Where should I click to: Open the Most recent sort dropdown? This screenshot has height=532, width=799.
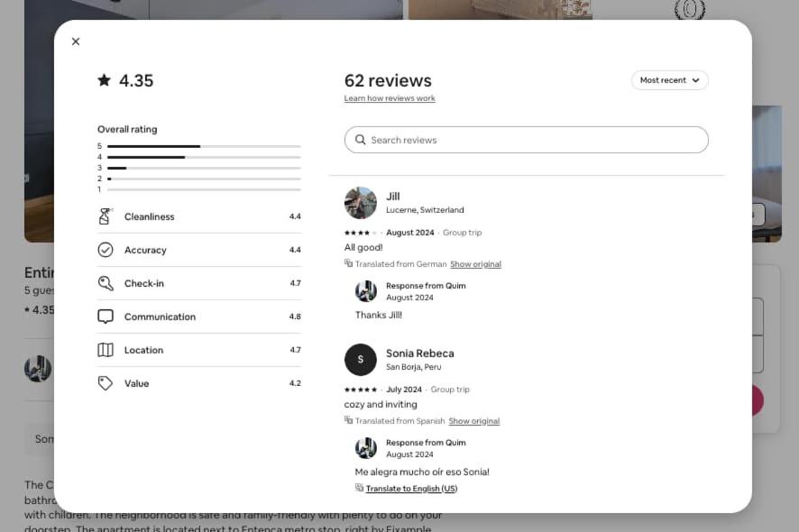click(669, 80)
